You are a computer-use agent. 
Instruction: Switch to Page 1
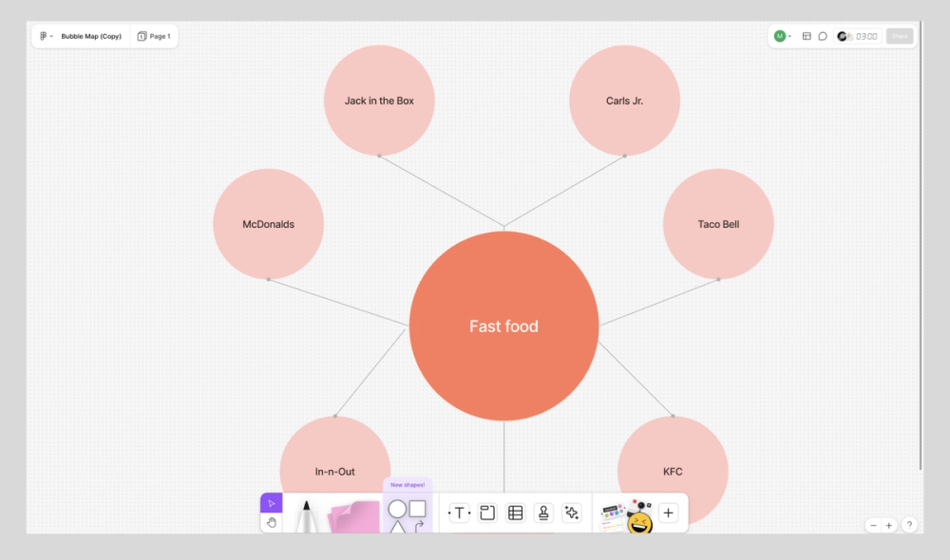click(154, 36)
